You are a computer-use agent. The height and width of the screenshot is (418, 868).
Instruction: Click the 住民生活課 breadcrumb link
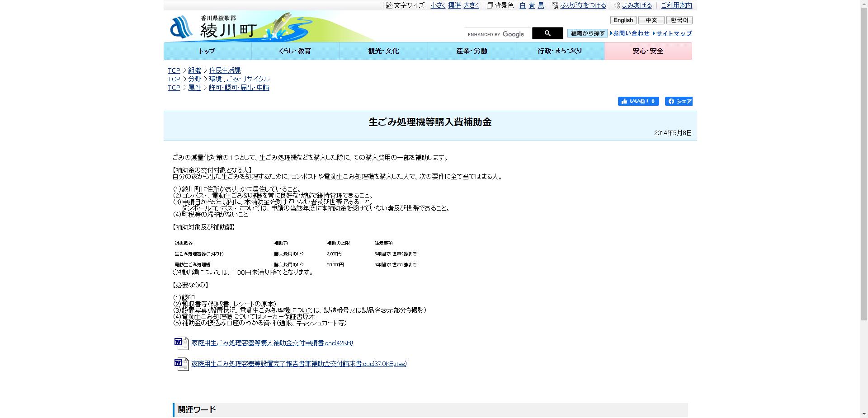pyautogui.click(x=224, y=70)
